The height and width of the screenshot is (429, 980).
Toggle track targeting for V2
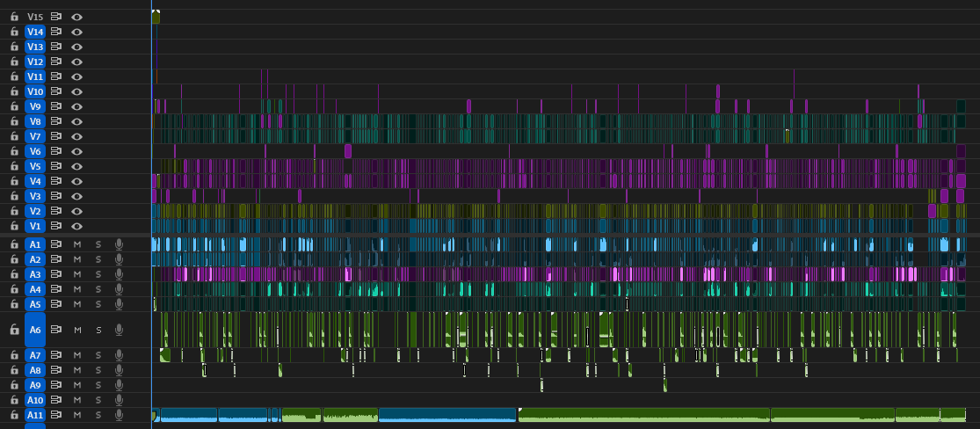tap(35, 211)
